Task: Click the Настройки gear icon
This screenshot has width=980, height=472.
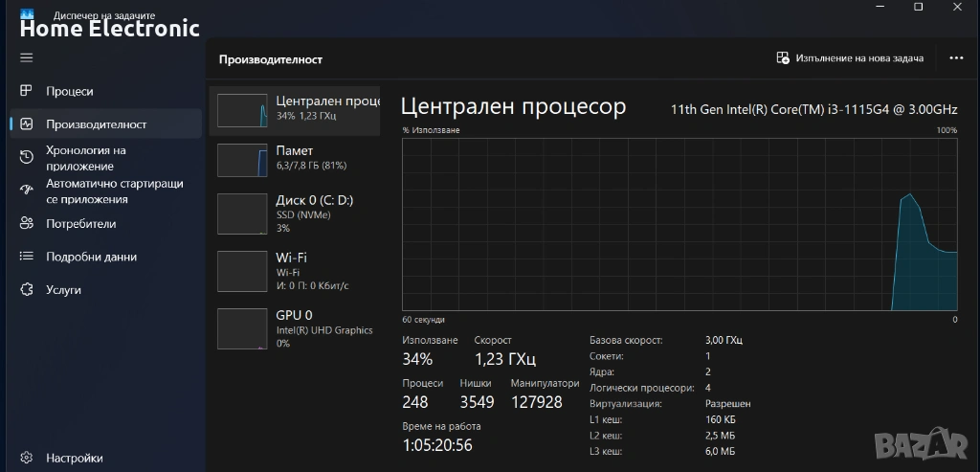Action: (27, 458)
